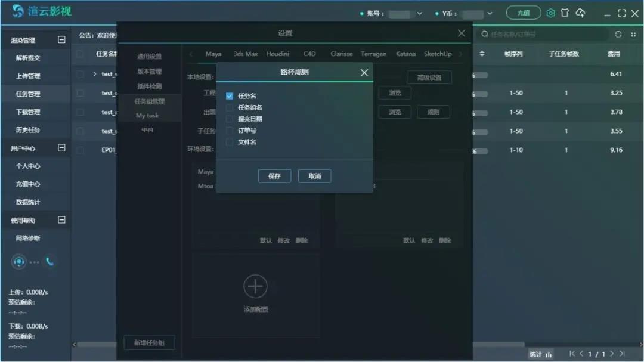
Task: Click the phone contact icon
Action: pos(50,261)
